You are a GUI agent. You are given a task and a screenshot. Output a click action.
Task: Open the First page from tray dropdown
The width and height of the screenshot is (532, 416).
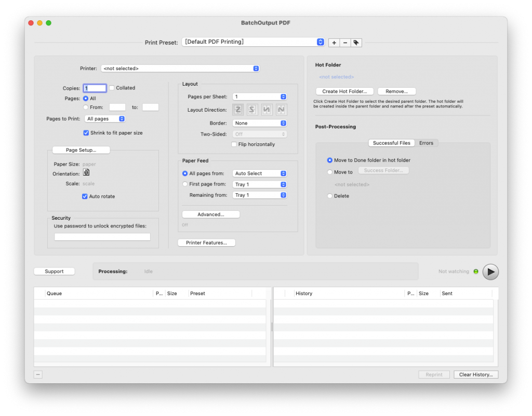260,184
